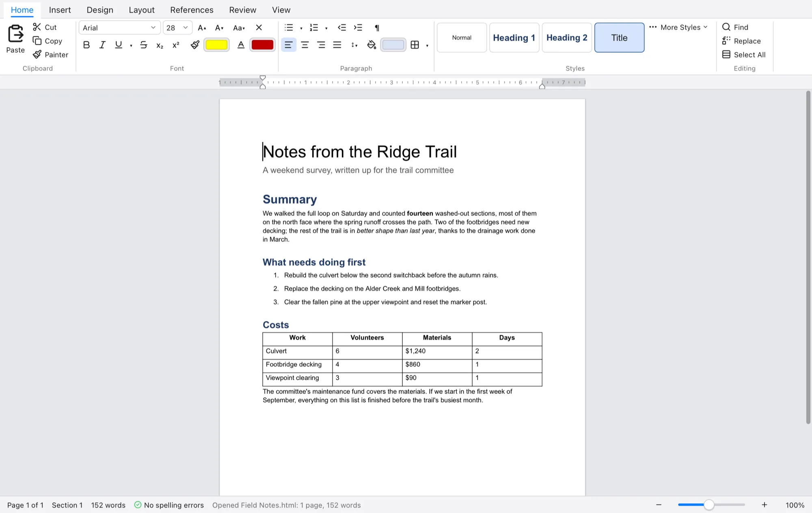Click the yellow highlight color swatch

coord(216,45)
